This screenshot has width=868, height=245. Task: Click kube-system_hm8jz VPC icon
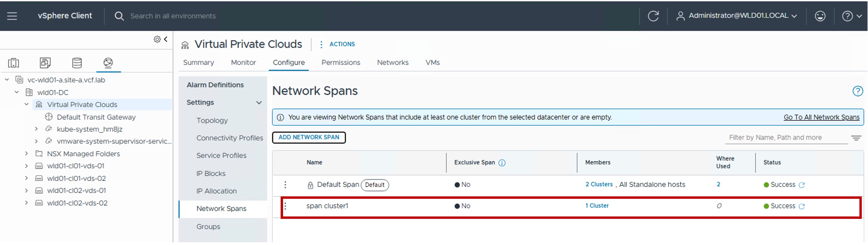coord(49,129)
